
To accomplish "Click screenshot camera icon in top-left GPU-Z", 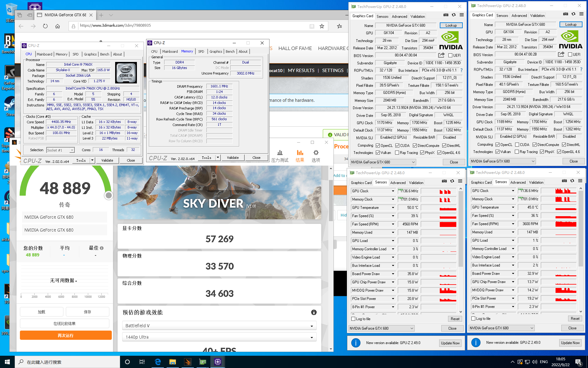I will click(x=446, y=15).
